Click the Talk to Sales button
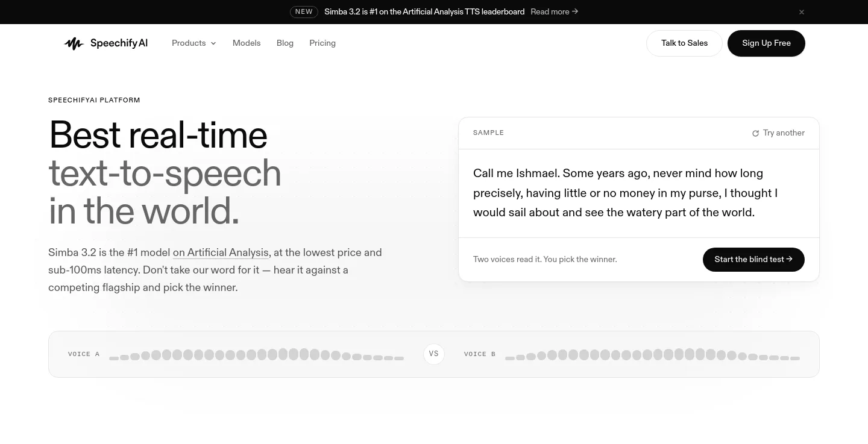868x444 pixels. click(x=684, y=43)
